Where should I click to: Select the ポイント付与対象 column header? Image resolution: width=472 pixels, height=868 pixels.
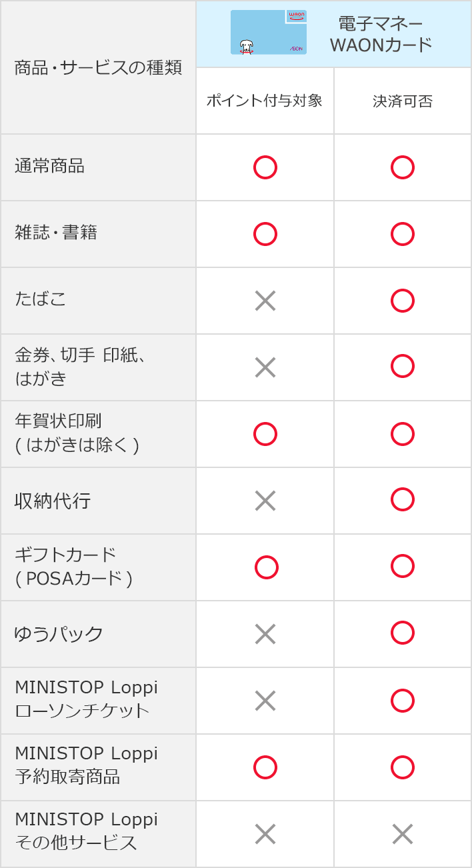265,101
